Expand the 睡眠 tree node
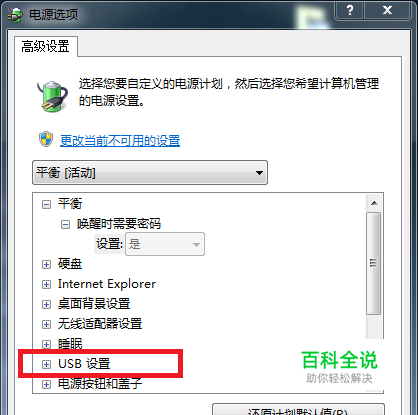This screenshot has height=415, width=418. point(47,344)
